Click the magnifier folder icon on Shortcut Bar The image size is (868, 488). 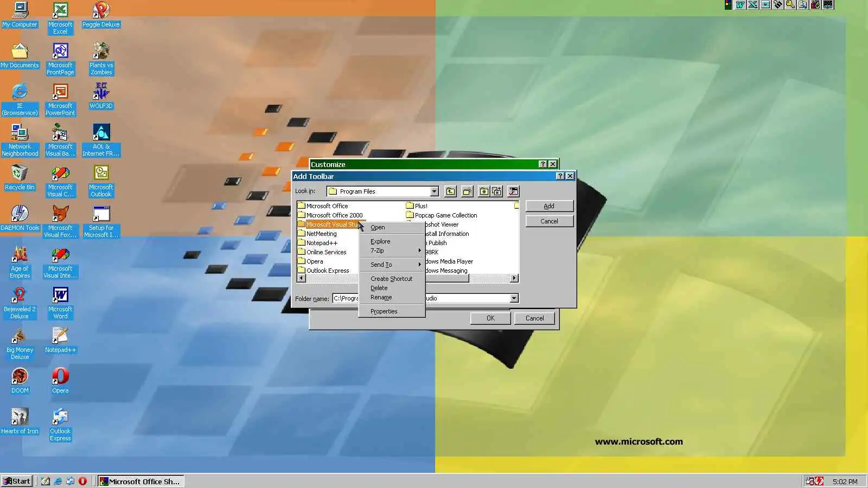803,5
